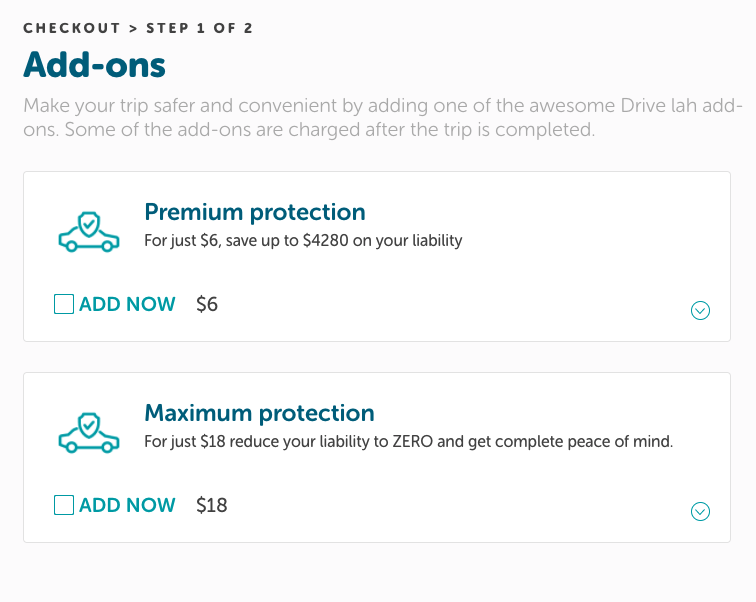This screenshot has height=602, width=756.
Task: Click the Premium protection car shield icon
Action: (89, 232)
